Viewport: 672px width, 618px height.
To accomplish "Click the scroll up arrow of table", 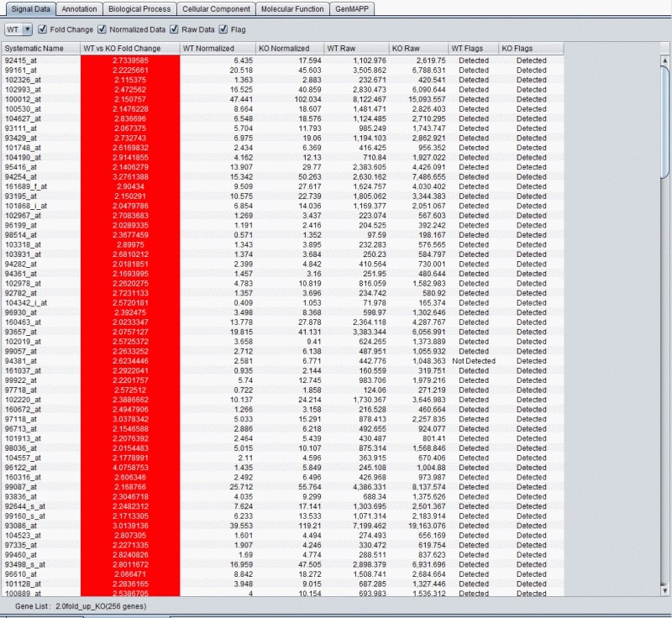I will pos(665,60).
